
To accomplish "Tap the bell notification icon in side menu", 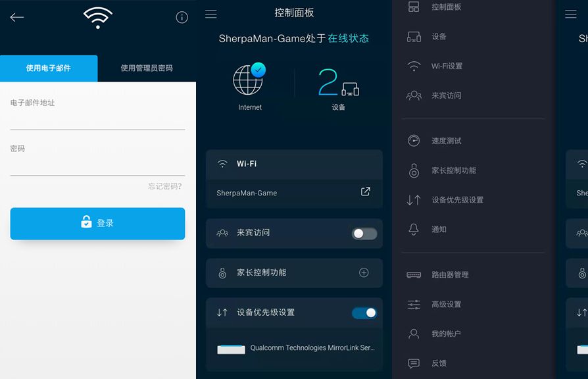I will pos(414,229).
